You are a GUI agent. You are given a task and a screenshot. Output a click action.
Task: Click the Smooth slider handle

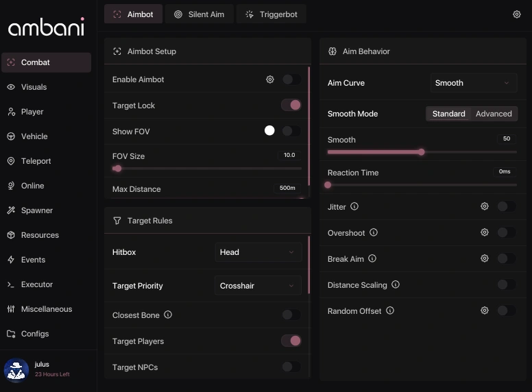coord(422,152)
